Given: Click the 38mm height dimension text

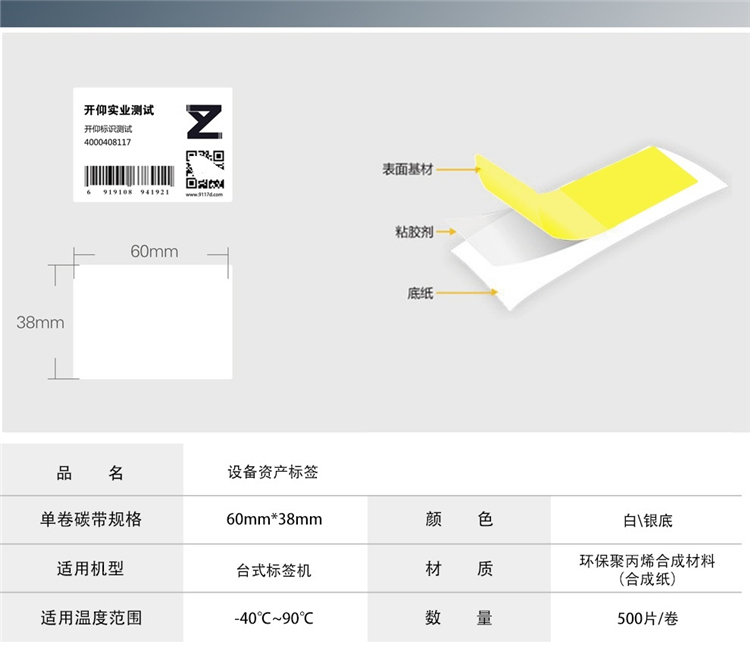Looking at the screenshot, I should pos(40,322).
